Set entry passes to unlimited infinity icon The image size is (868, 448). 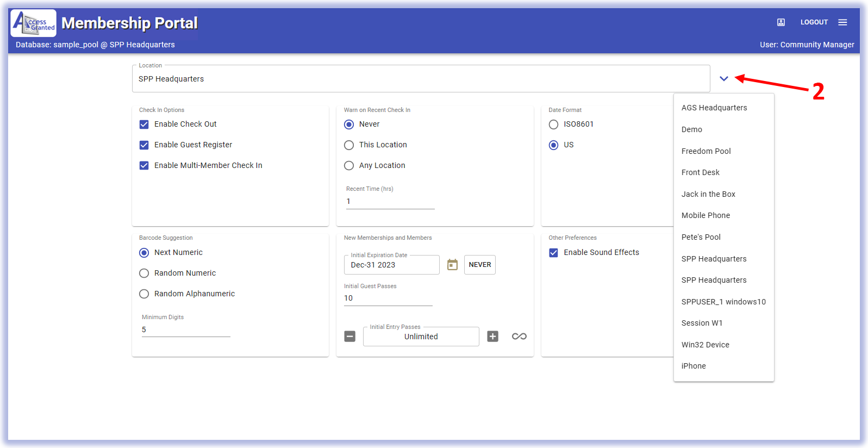tap(519, 337)
